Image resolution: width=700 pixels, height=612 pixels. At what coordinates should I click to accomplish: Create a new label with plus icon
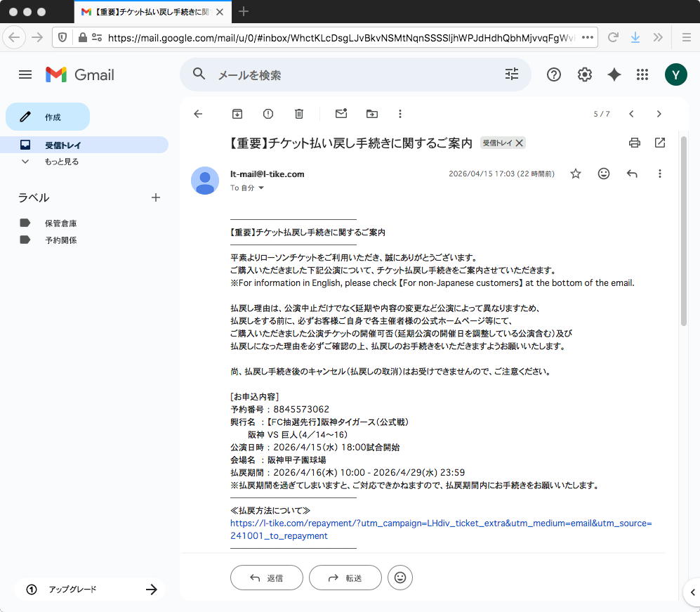click(155, 197)
